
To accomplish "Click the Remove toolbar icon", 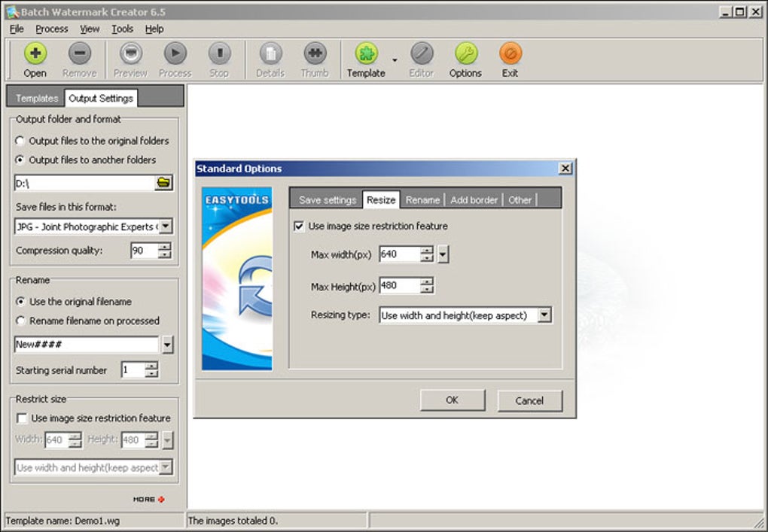I will (x=80, y=59).
